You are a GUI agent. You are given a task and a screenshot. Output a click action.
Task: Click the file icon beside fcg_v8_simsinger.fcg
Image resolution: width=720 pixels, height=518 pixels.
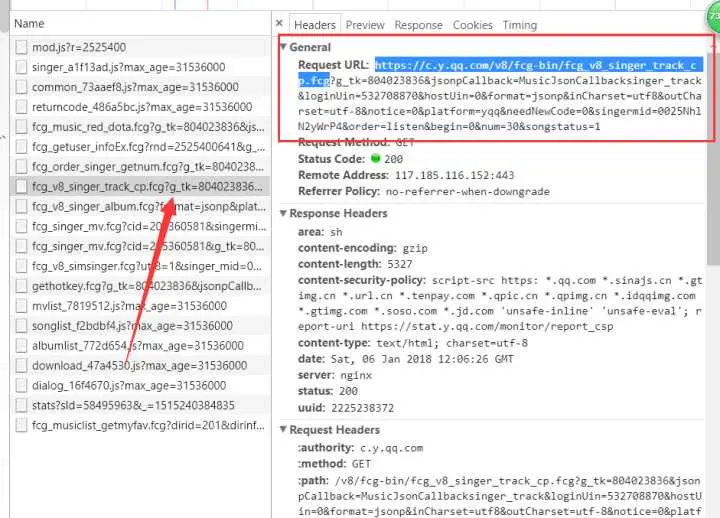[x=21, y=266]
